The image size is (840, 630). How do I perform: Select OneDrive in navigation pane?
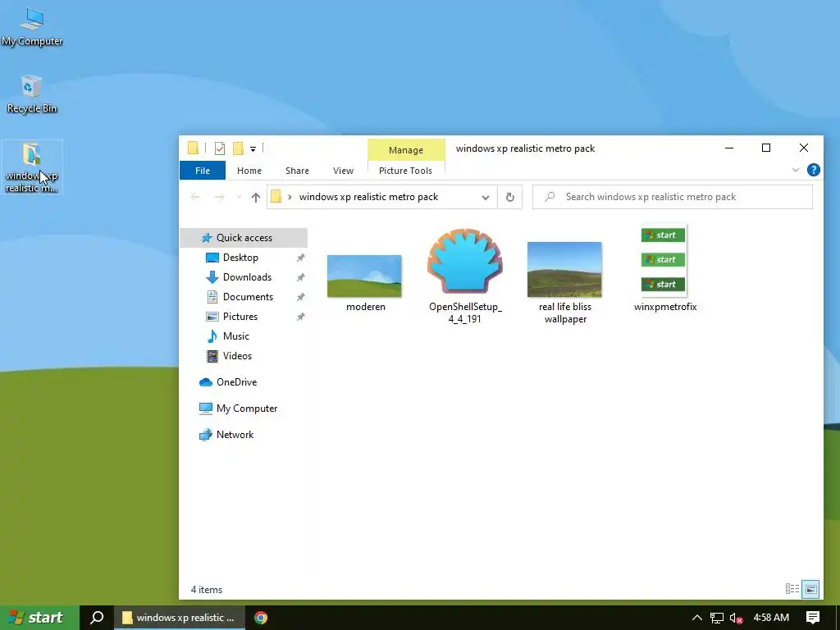click(x=236, y=382)
